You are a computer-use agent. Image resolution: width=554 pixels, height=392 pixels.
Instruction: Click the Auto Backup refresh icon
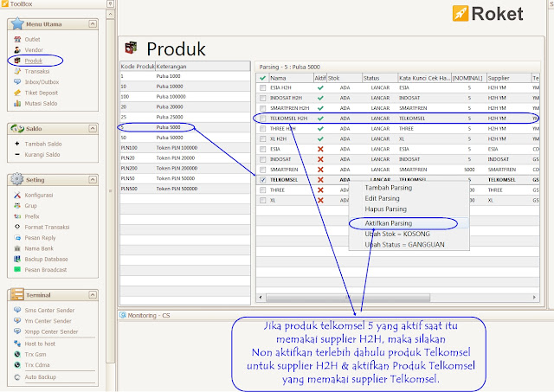coord(17,376)
